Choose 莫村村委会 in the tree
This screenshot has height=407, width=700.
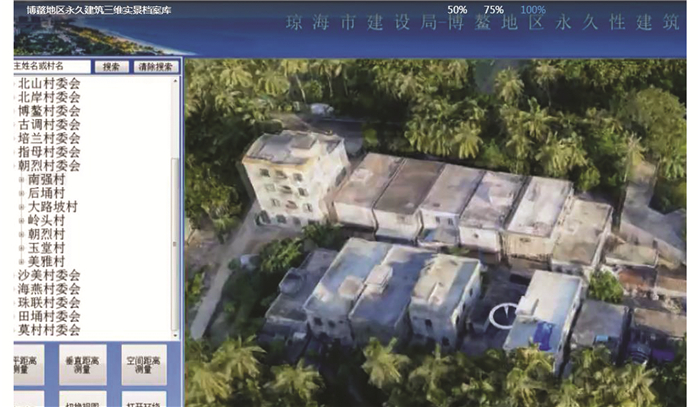coord(49,329)
